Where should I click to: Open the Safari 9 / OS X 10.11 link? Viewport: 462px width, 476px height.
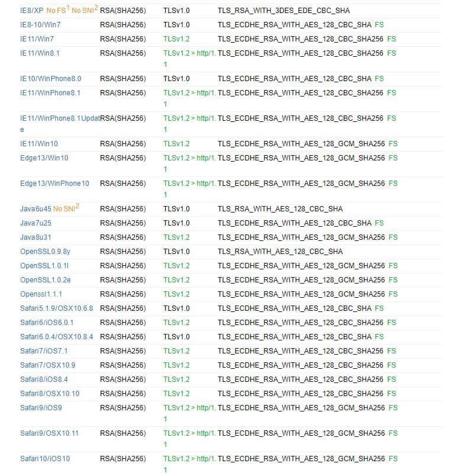(x=49, y=433)
